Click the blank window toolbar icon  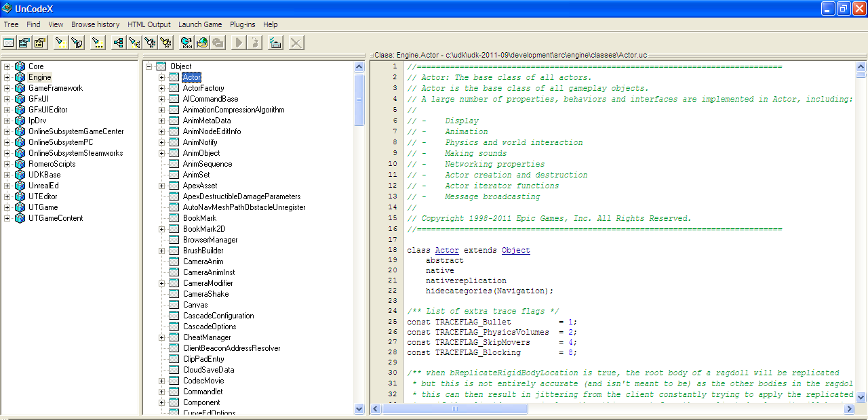point(8,43)
